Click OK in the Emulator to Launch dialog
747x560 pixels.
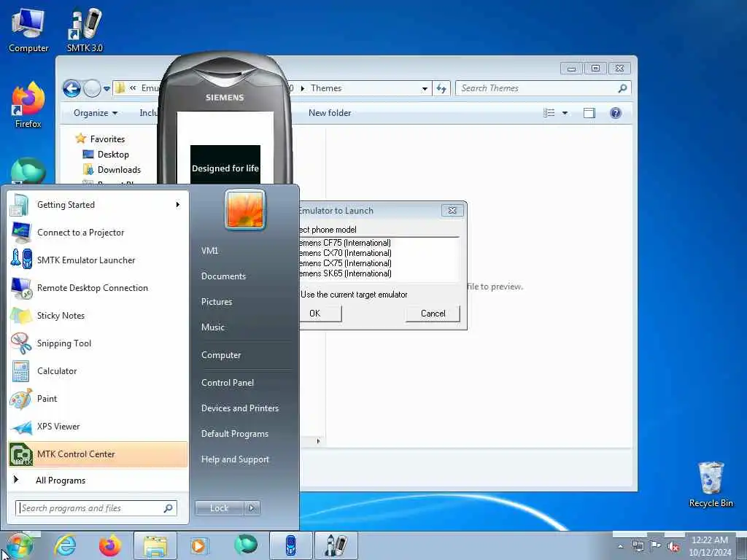tap(320, 314)
